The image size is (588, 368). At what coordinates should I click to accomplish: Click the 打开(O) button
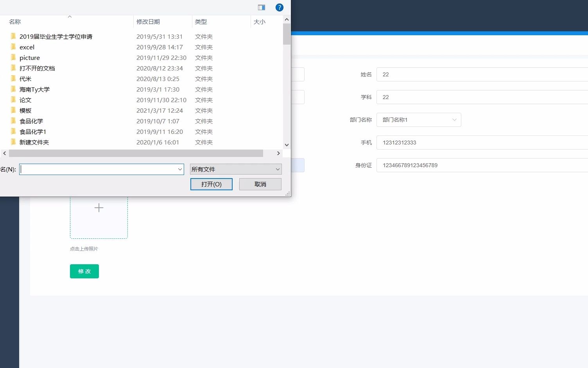(212, 184)
